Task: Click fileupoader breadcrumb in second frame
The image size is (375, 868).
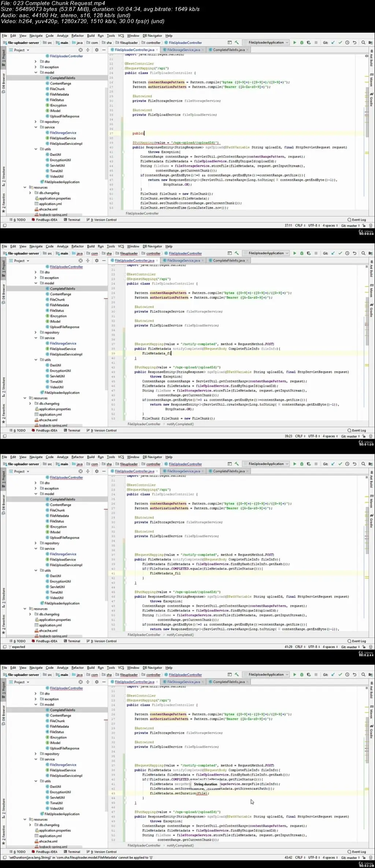Action: click(127, 253)
